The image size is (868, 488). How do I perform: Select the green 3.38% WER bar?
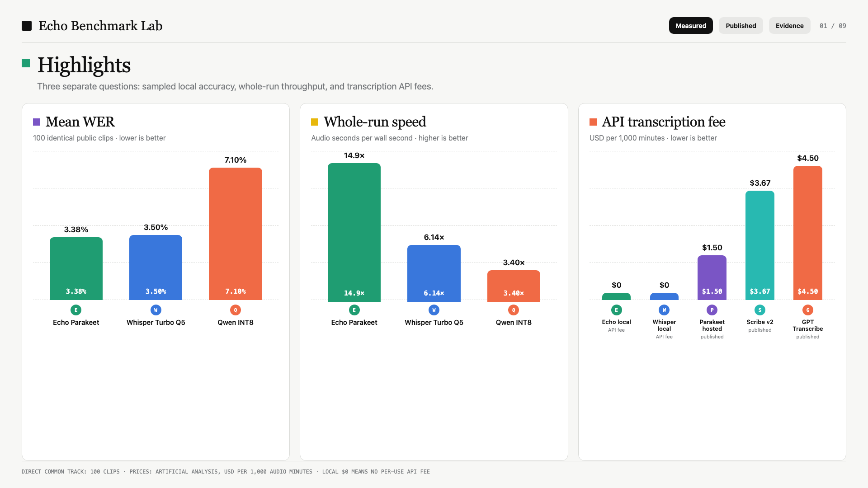[x=76, y=268]
